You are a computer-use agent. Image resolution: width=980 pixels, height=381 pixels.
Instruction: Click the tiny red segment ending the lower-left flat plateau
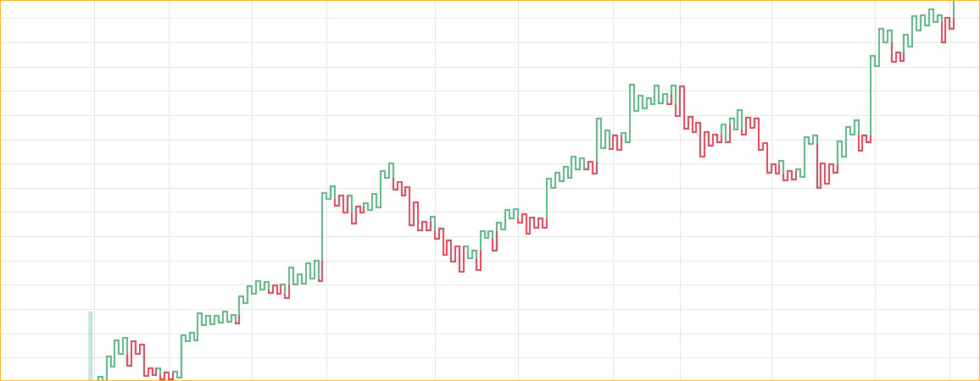click(238, 317)
